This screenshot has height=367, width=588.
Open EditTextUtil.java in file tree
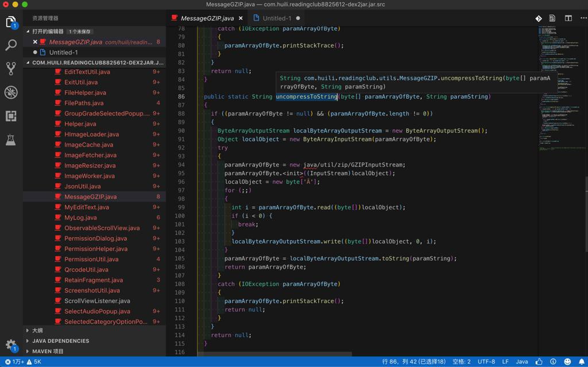point(95,72)
